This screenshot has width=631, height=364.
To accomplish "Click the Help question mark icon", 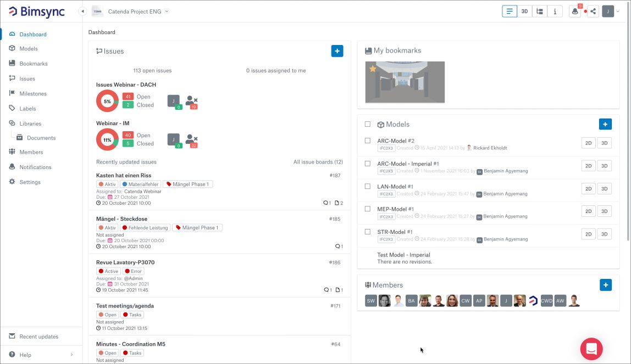I will (x=12, y=354).
